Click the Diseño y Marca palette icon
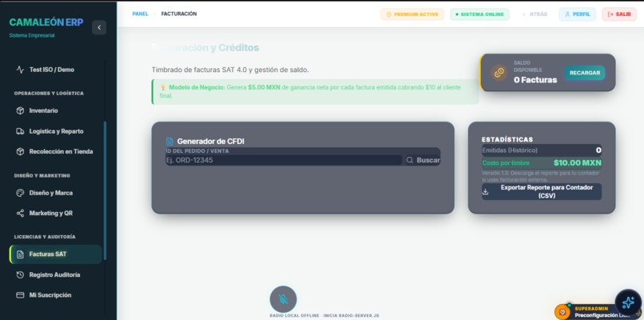Screen dimensions: 644x320 click(x=20, y=193)
